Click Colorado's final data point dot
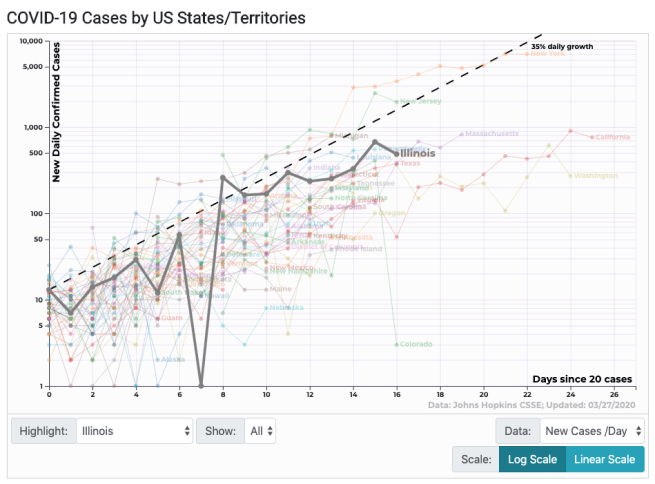 pos(397,344)
